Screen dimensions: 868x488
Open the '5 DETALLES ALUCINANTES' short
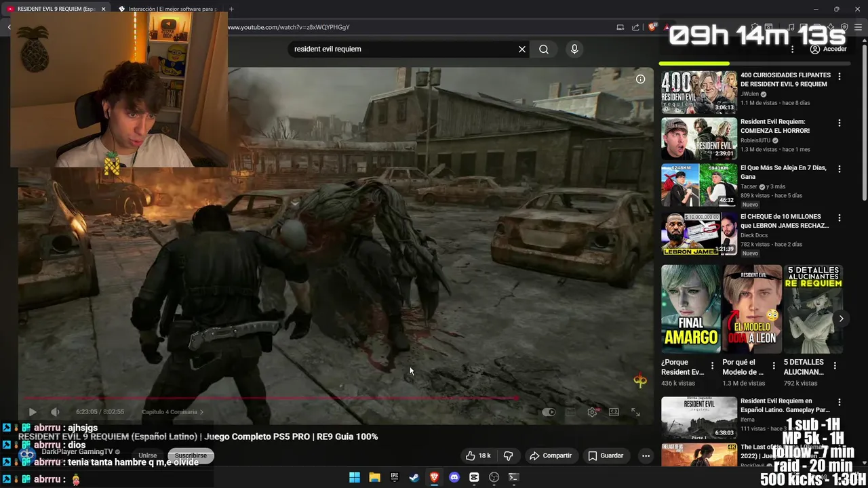[813, 308]
